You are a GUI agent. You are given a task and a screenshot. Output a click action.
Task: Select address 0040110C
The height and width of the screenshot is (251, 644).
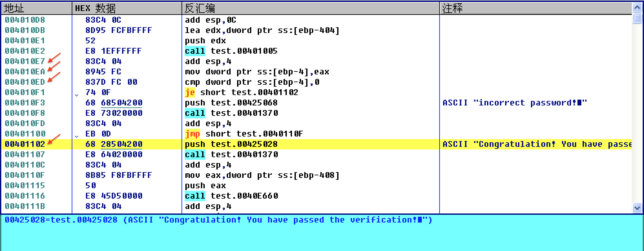point(25,165)
